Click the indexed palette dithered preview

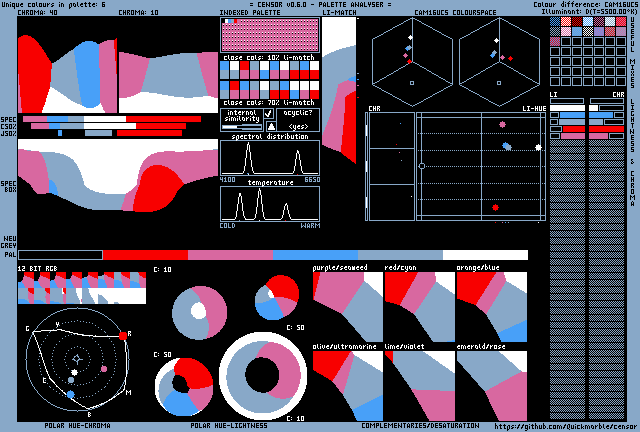[270, 35]
